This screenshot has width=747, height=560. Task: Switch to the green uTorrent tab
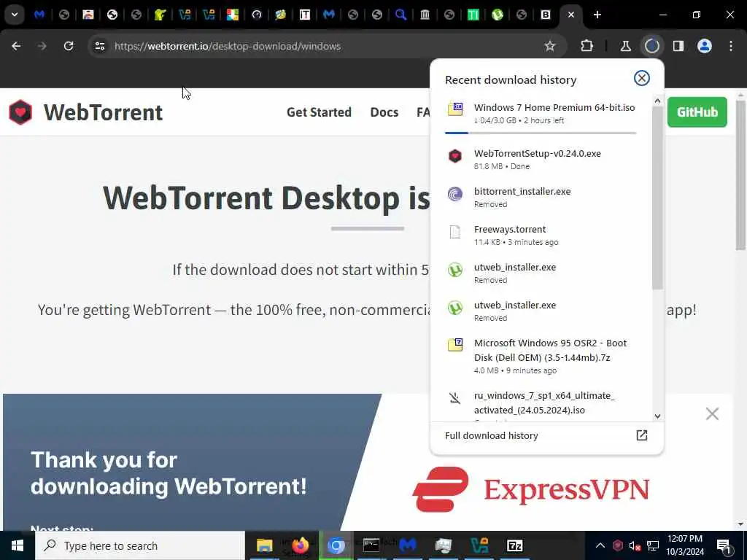(498, 15)
